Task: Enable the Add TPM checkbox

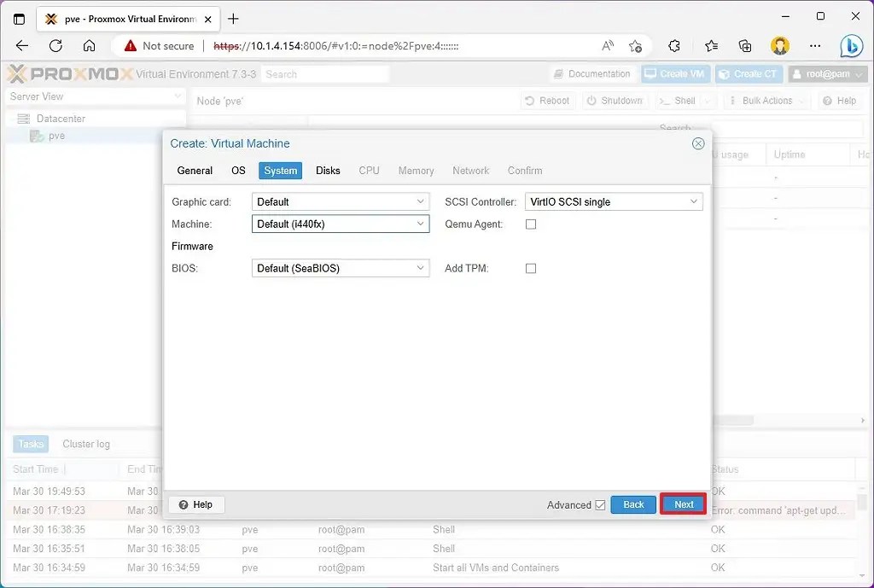Action: 530,267
